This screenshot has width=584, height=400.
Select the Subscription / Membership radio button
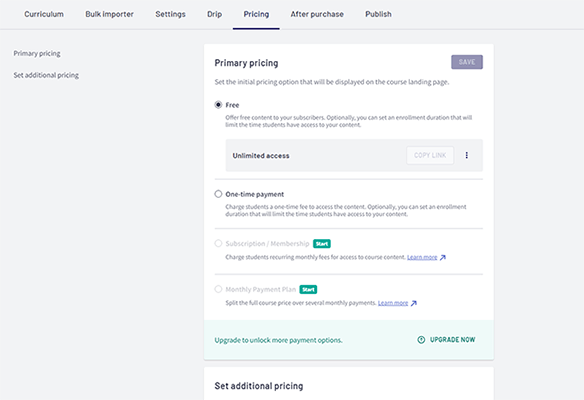[218, 244]
